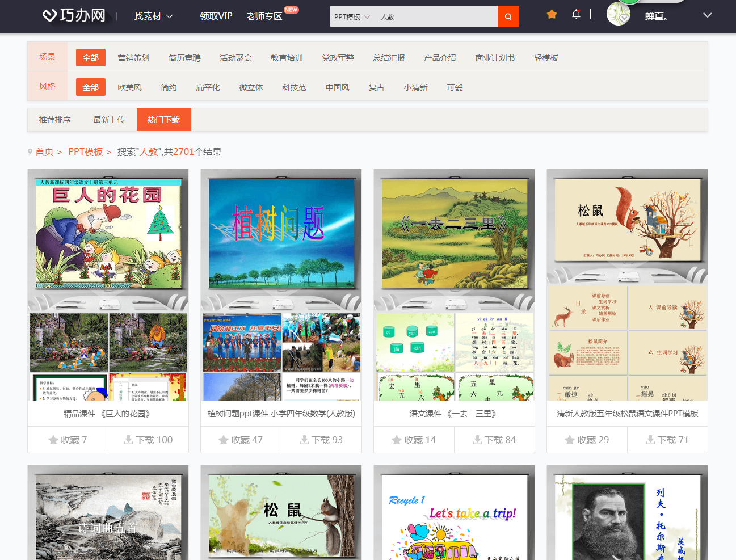Go to PPT模板 in the breadcrumb
736x560 pixels.
point(86,152)
